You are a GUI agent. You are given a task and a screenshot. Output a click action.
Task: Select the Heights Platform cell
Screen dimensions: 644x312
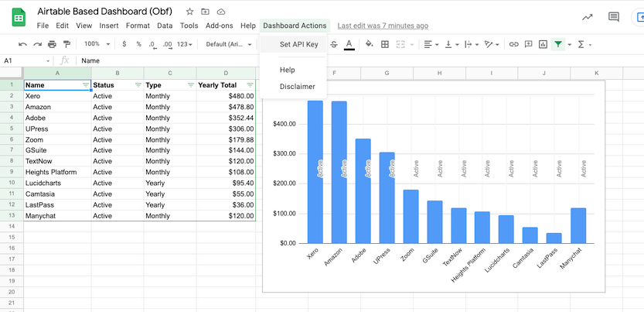point(57,172)
